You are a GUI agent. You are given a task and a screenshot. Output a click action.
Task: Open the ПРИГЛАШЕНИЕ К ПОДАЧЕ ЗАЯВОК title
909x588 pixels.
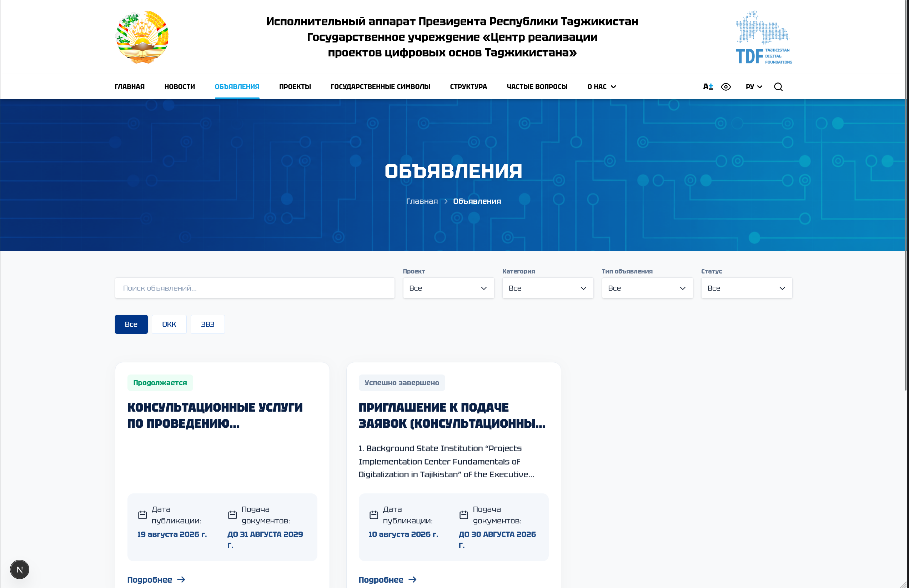452,416
